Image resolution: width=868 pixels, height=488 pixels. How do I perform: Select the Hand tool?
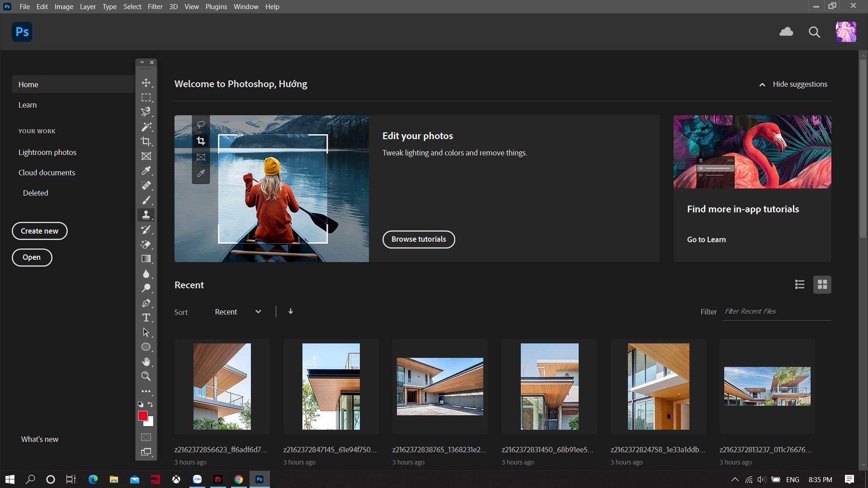(146, 361)
